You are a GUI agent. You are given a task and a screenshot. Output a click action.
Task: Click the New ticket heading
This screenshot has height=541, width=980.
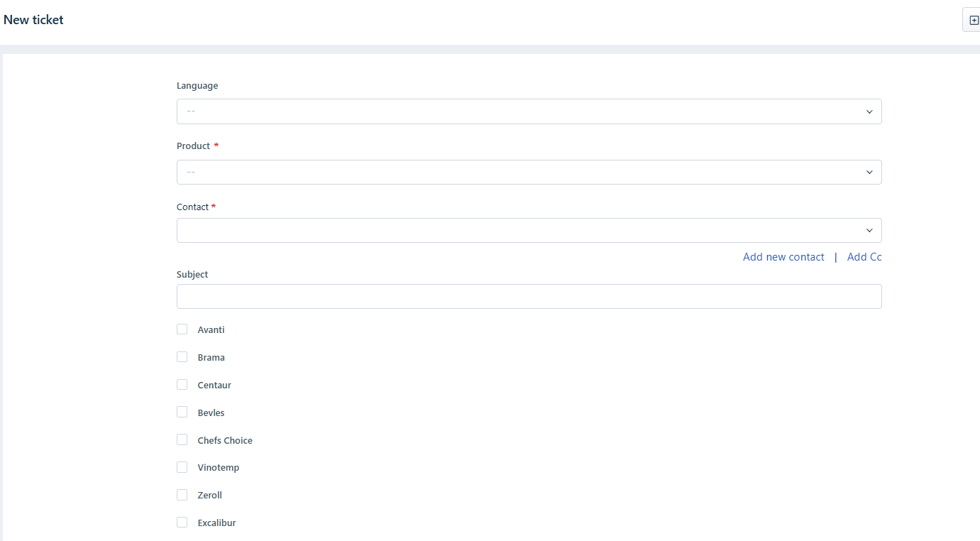coord(33,20)
